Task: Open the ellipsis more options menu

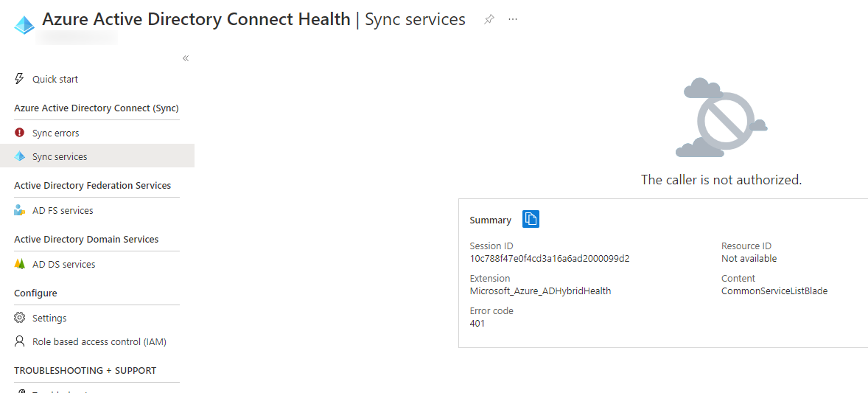Action: coord(513,19)
